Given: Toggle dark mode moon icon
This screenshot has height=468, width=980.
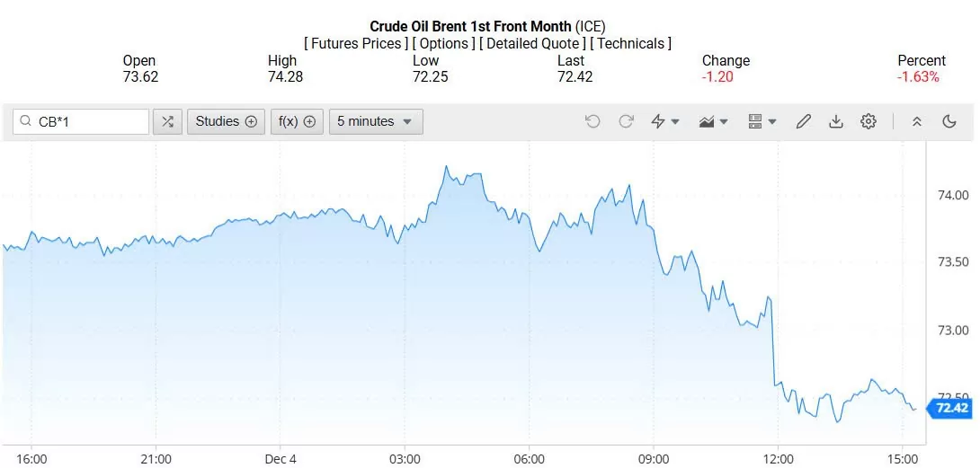Looking at the screenshot, I should [949, 121].
